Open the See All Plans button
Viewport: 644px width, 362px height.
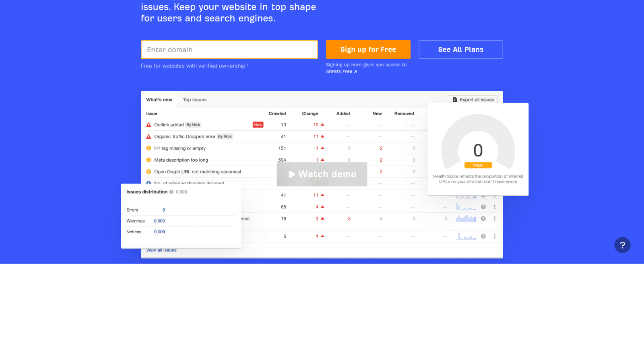click(x=461, y=49)
